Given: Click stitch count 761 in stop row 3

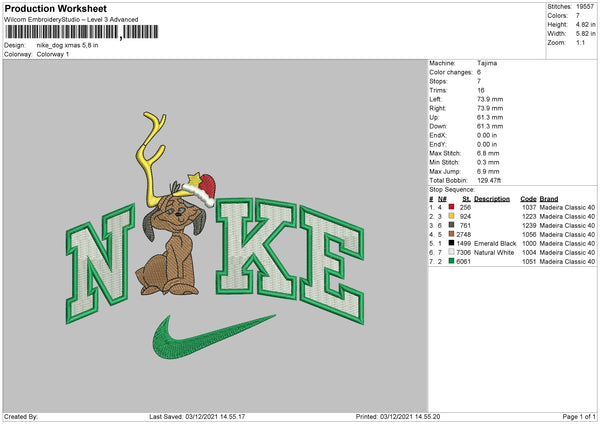Looking at the screenshot, I should coord(465,225).
